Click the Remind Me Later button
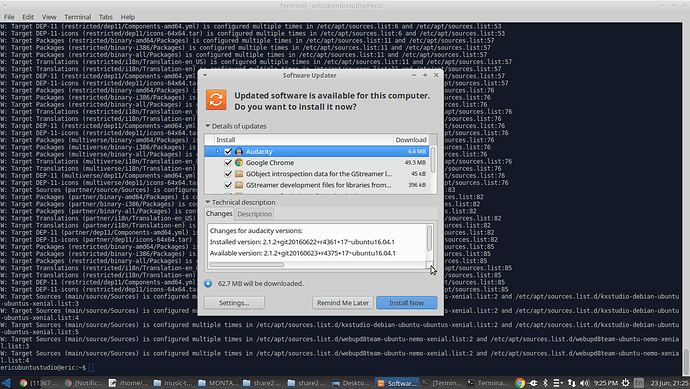Screen dimensions: 690x389 pos(343,303)
